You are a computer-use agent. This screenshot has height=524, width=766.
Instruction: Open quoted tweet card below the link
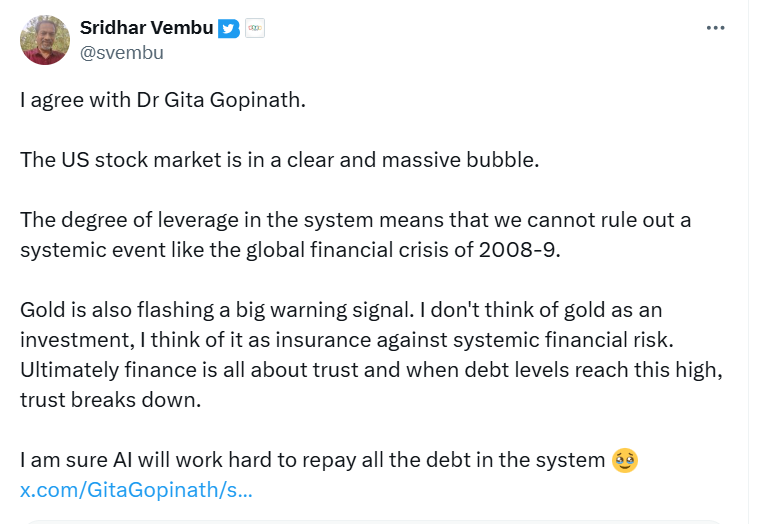point(374,522)
